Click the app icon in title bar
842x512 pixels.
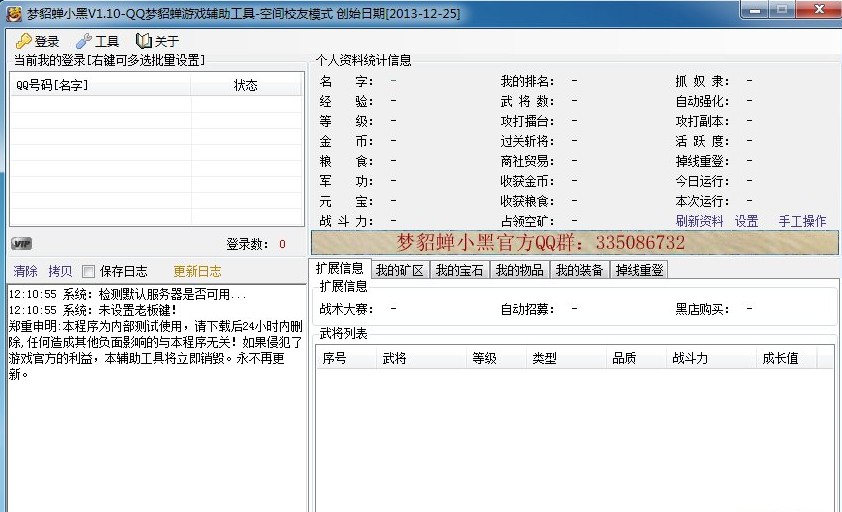13,13
